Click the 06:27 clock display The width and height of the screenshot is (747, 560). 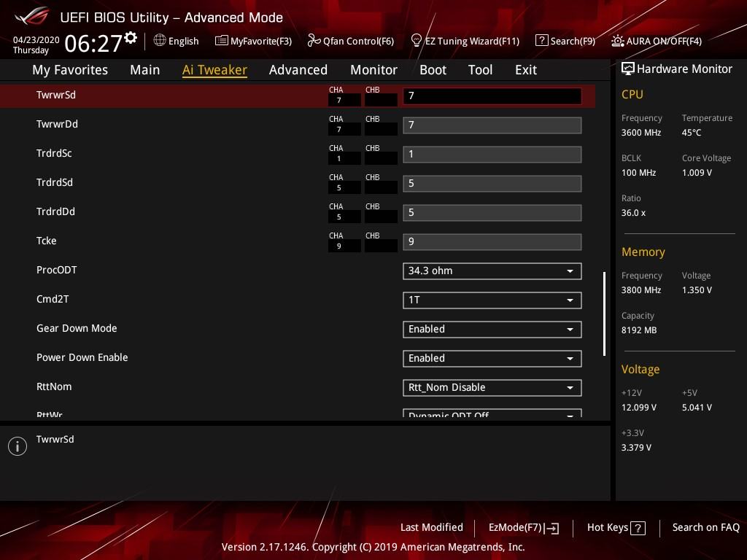[x=93, y=43]
